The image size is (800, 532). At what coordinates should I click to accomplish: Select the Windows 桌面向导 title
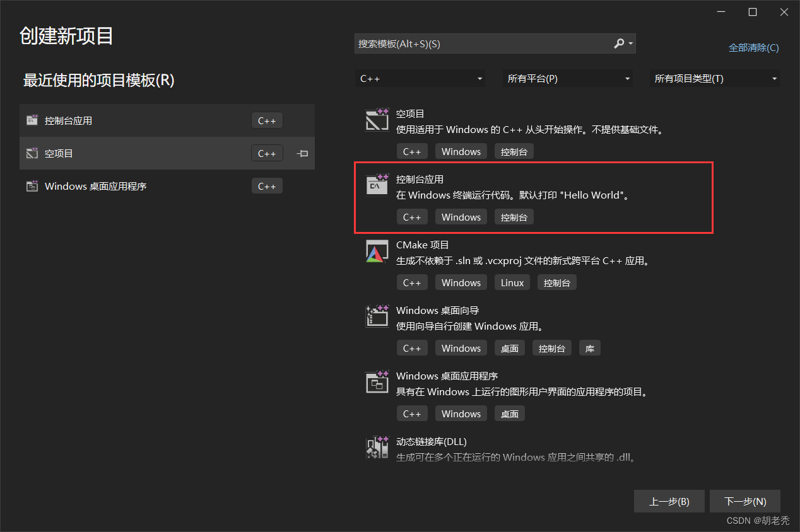pos(437,311)
